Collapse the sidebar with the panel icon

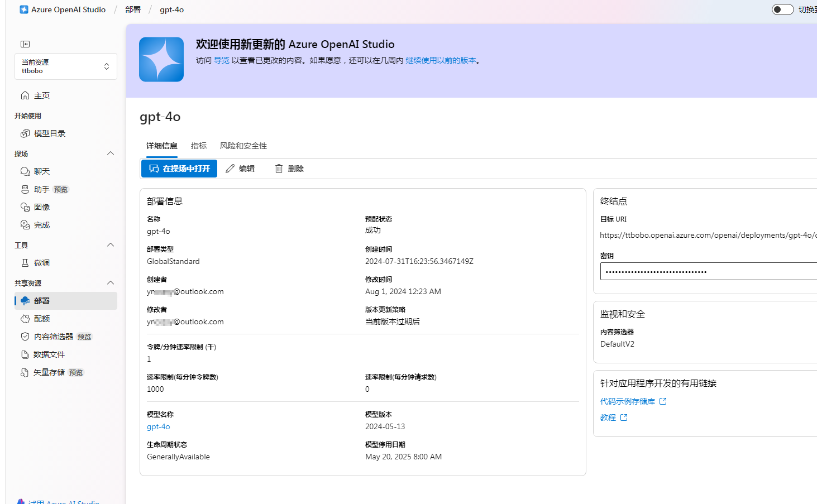25,44
